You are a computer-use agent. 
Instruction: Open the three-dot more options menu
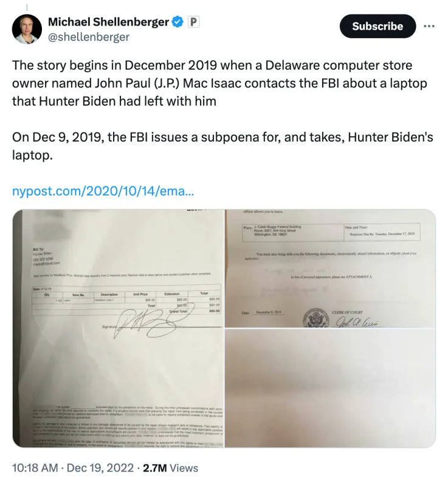pos(429,26)
